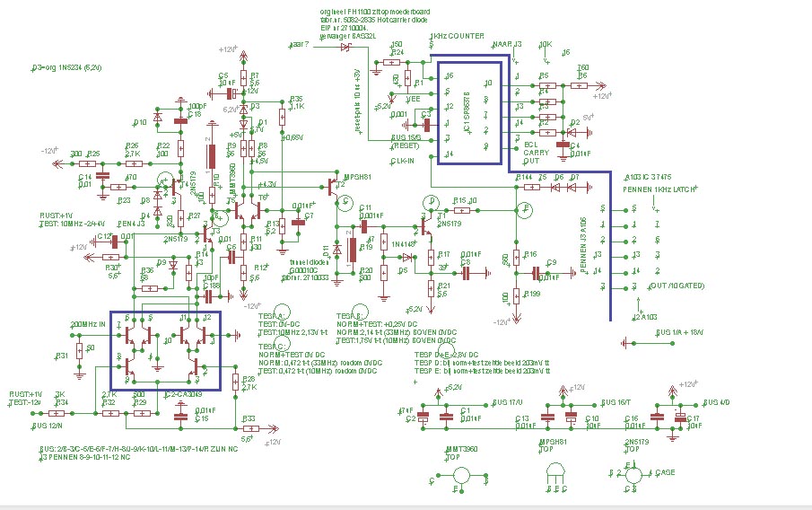Select the "tunnel dioden" annotation
Screen dimensions: 812x510
pos(310,262)
